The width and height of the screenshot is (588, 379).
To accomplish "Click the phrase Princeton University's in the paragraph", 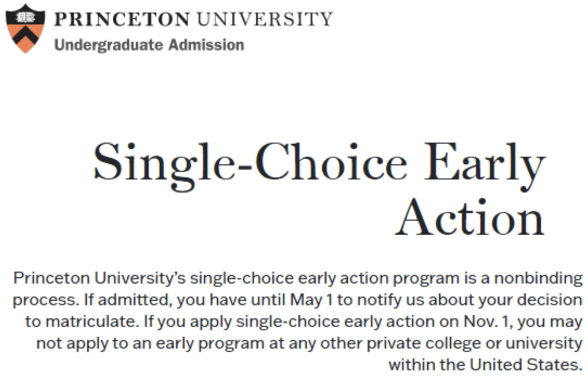I will coord(100,278).
